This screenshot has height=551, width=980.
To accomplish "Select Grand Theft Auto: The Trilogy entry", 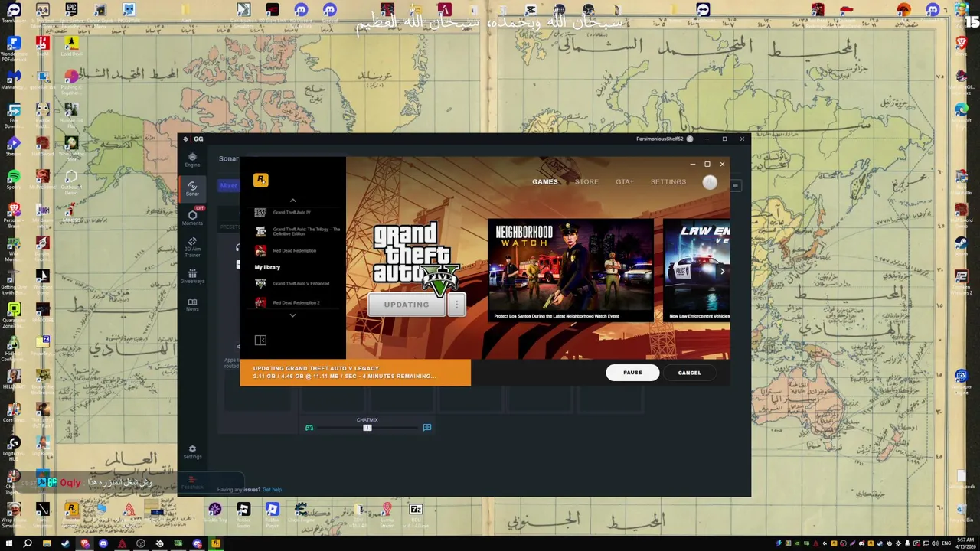I will pos(297,231).
